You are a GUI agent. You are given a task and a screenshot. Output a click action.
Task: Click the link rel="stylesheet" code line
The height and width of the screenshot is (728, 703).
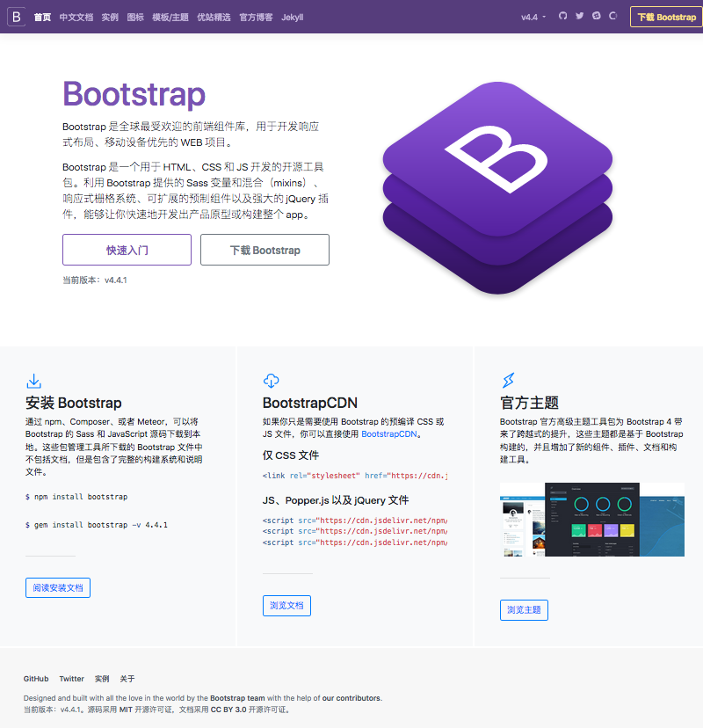(355, 476)
